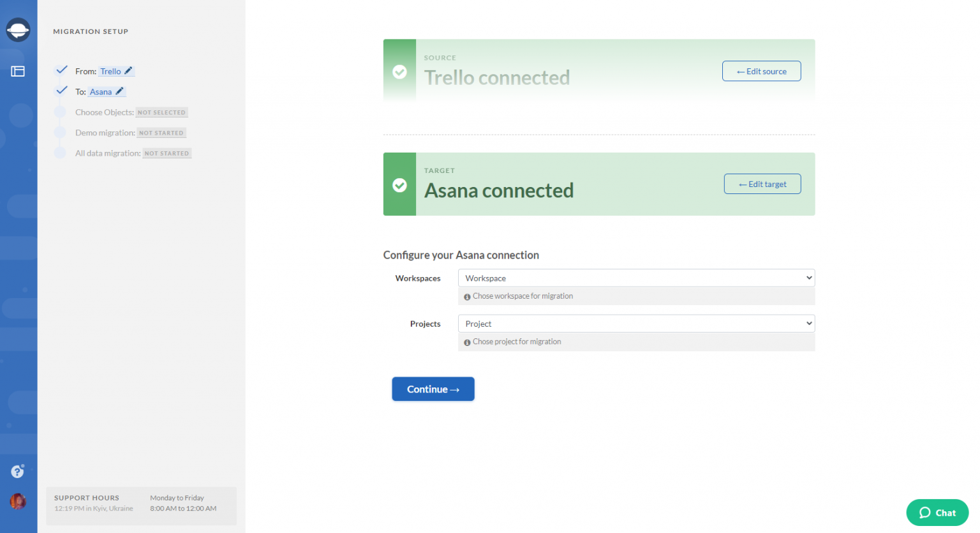Click the Edit target button
The width and height of the screenshot is (980, 533).
point(762,184)
